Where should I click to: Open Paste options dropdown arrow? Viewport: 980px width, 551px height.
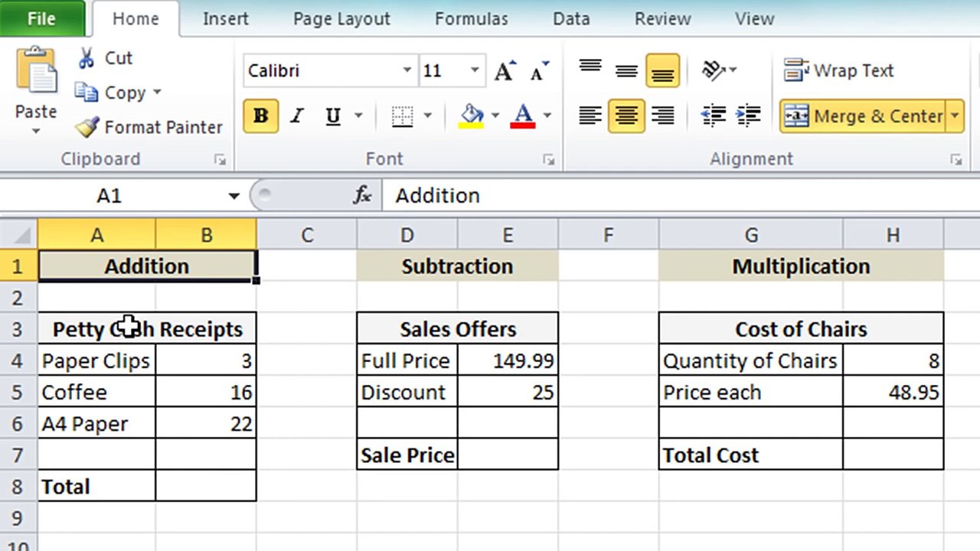coord(36,132)
